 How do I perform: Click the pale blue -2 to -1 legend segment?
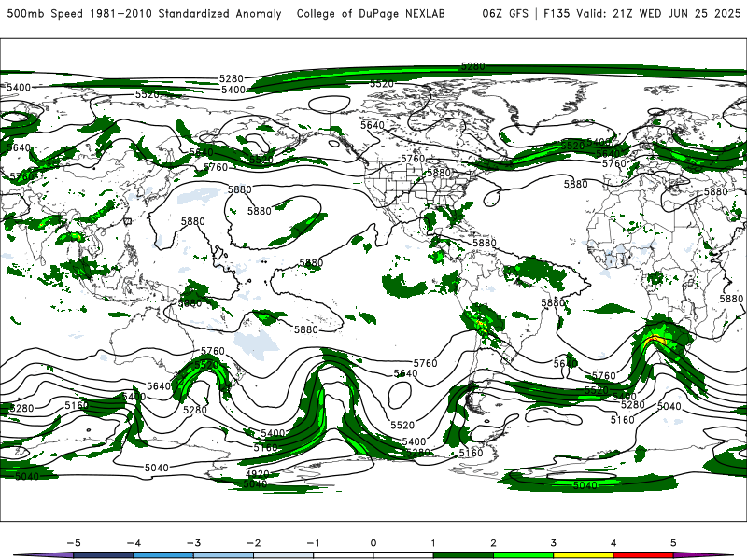pyautogui.click(x=284, y=555)
